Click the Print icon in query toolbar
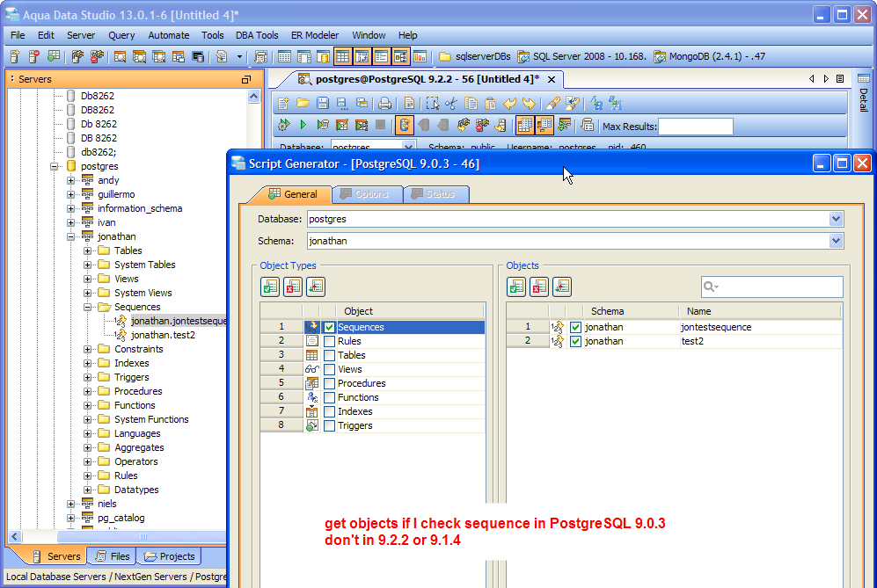Image resolution: width=877 pixels, height=588 pixels. point(384,103)
